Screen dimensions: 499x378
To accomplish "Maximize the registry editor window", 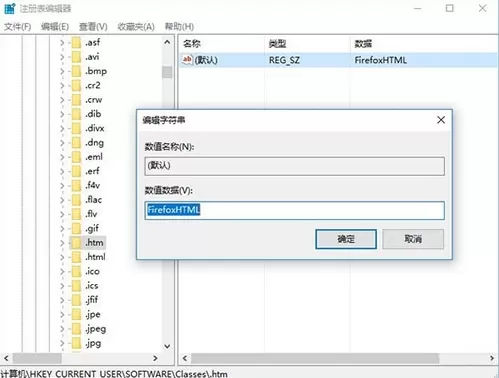I will coord(450,8).
